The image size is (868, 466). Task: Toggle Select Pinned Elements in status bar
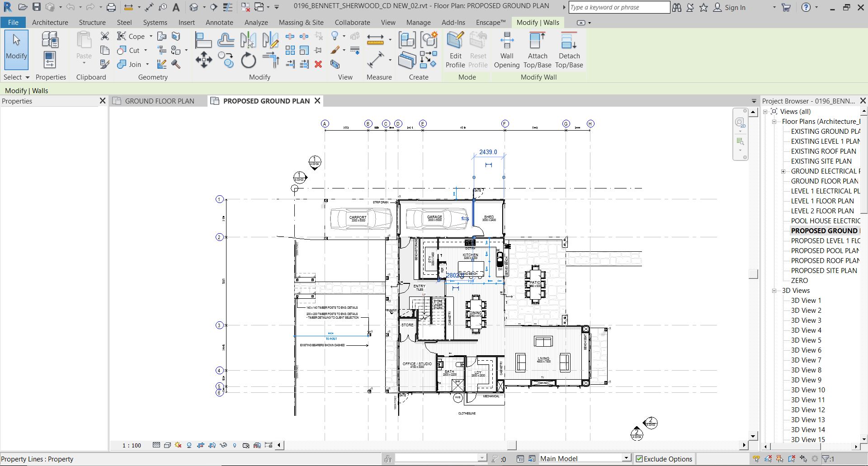tap(780, 459)
